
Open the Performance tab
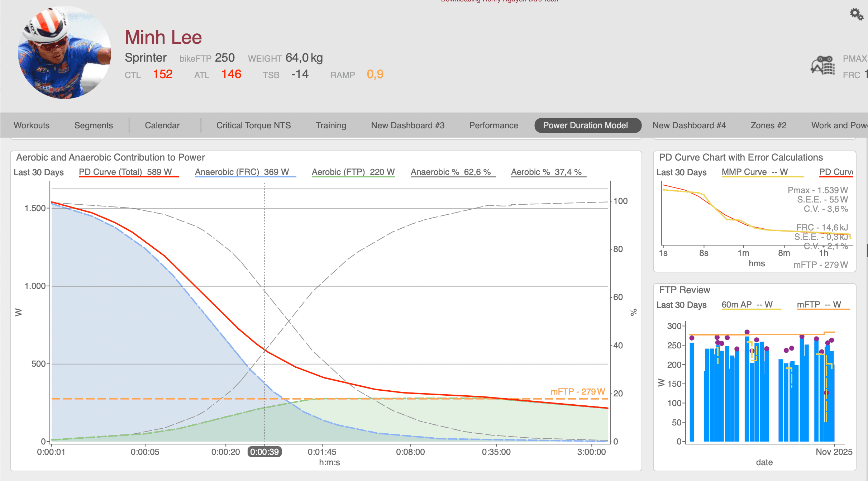tap(493, 125)
